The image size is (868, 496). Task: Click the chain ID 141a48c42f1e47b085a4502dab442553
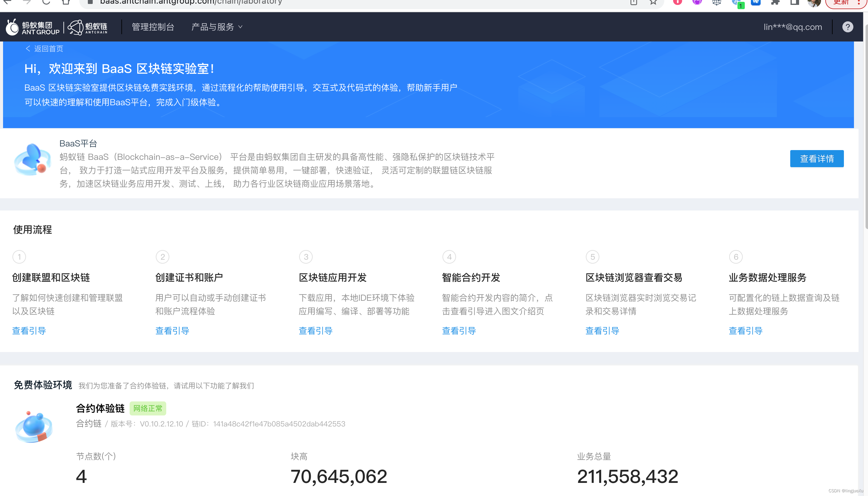coord(279,424)
